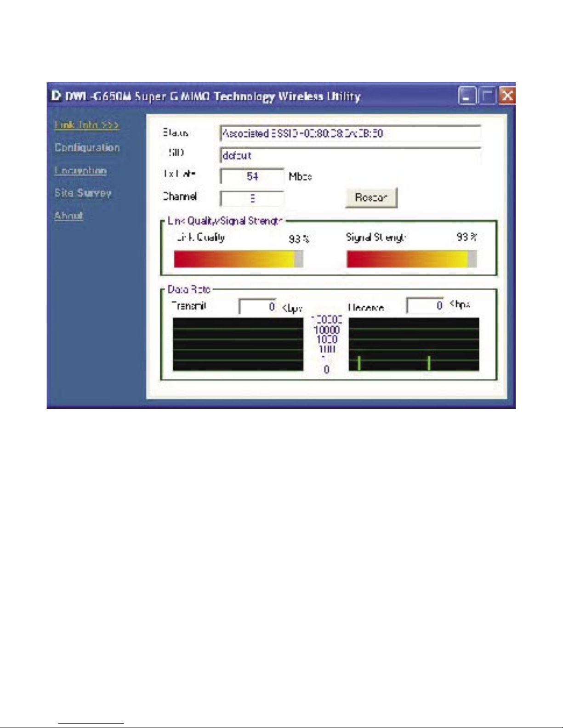Click the Link Quality 93 % value
563x728 pixels.
pos(299,239)
